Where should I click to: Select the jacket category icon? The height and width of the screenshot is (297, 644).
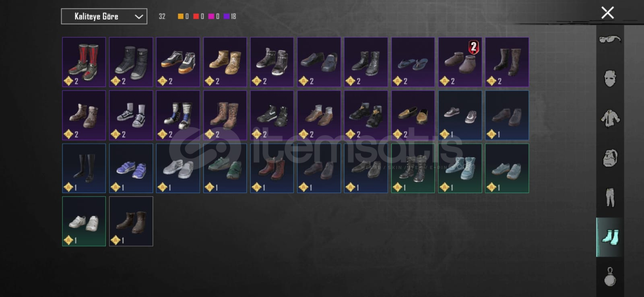pos(610,118)
